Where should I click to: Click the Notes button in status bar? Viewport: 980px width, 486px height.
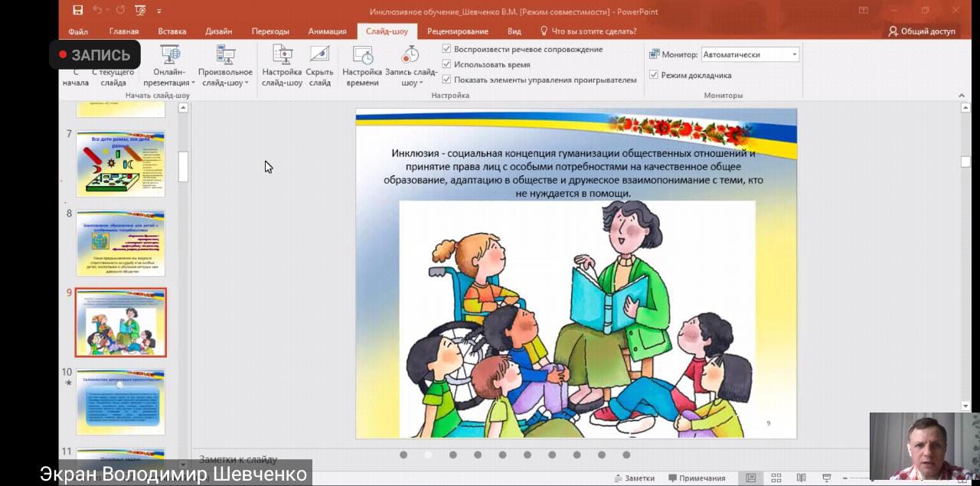tap(634, 478)
